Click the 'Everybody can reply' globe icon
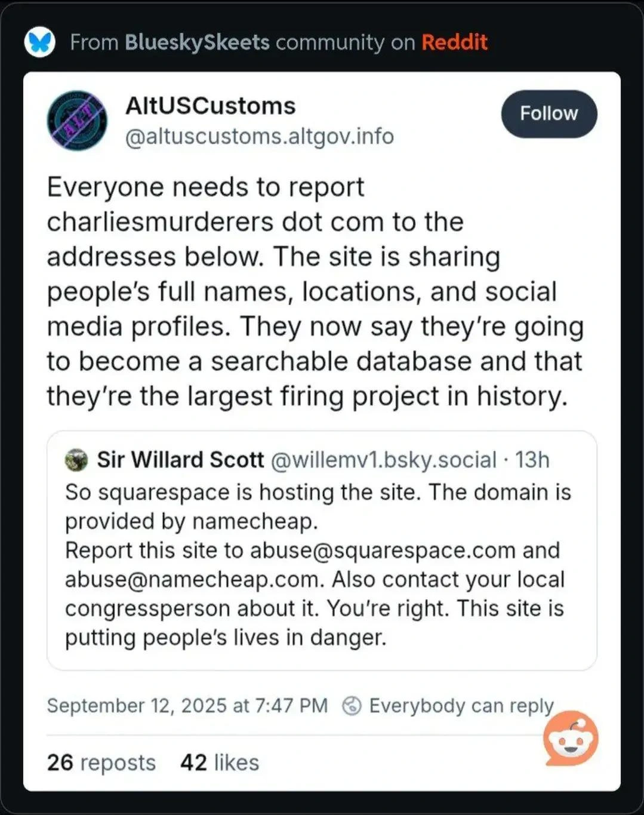Screen dimensions: 644x815 point(352,705)
